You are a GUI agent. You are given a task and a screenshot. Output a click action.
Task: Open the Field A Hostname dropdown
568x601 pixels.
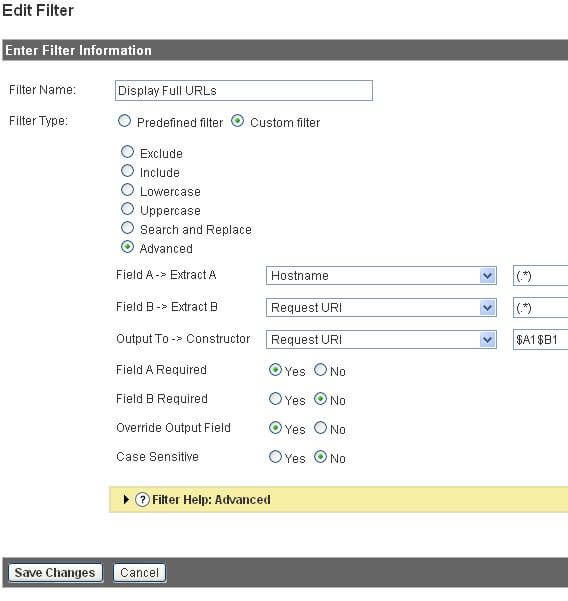tap(381, 276)
